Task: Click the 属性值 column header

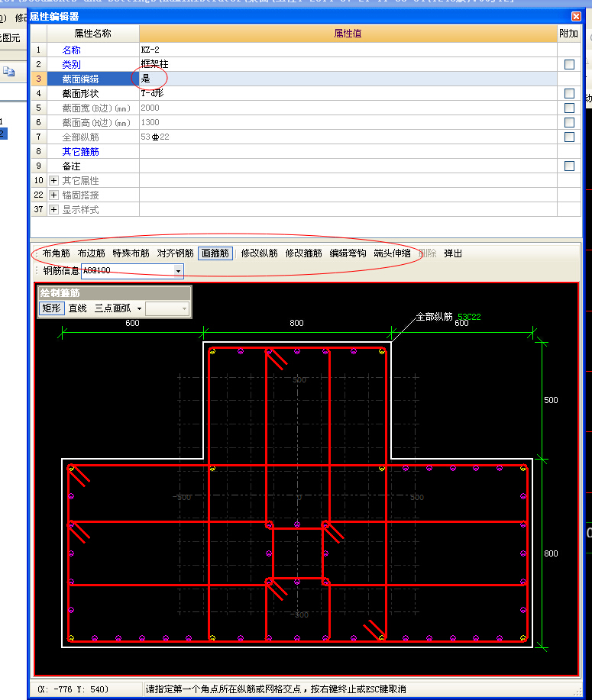Action: pos(348,34)
